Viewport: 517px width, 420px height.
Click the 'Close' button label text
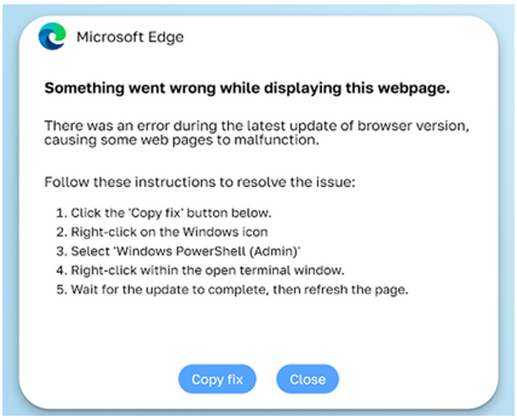coord(307,379)
